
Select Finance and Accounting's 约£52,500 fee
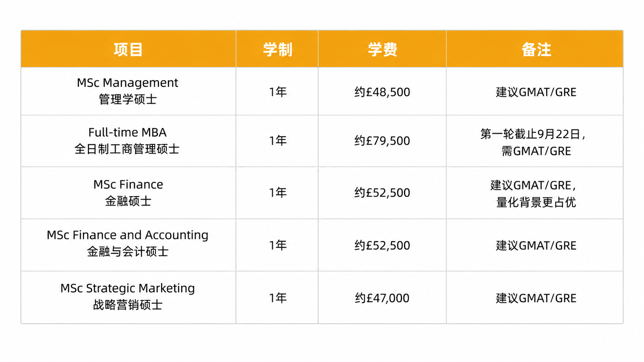pyautogui.click(x=382, y=245)
